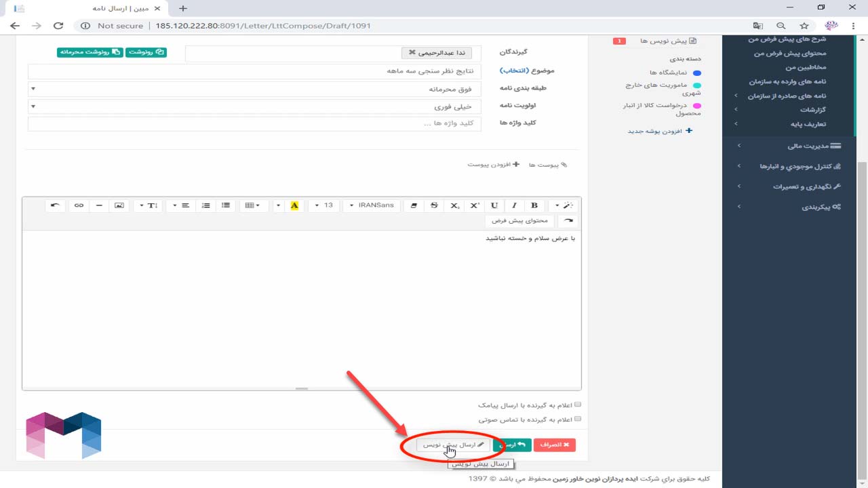The width and height of the screenshot is (868, 488).
Task: Open شرح های پیش فرض من menu item
Action: [x=787, y=39]
